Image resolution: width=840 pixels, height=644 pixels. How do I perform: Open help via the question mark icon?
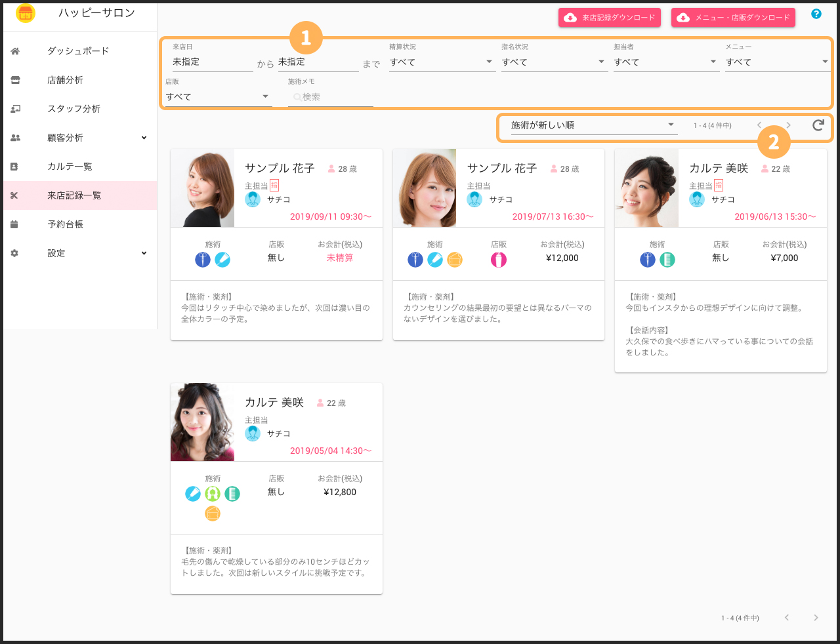tap(816, 14)
